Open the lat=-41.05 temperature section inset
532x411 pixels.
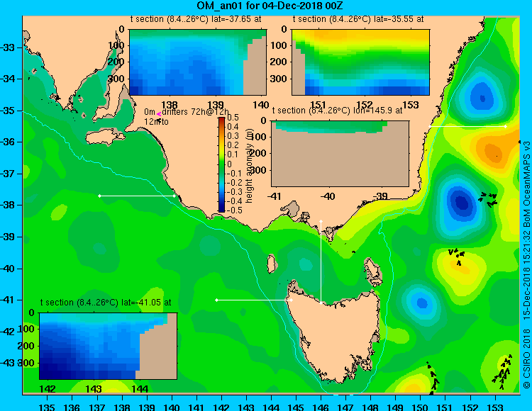point(109,346)
